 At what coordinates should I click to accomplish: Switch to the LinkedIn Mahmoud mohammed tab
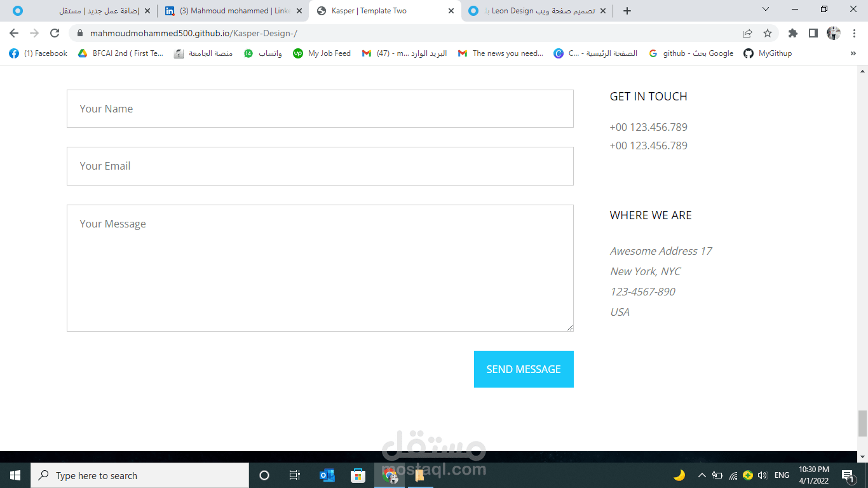pos(233,11)
